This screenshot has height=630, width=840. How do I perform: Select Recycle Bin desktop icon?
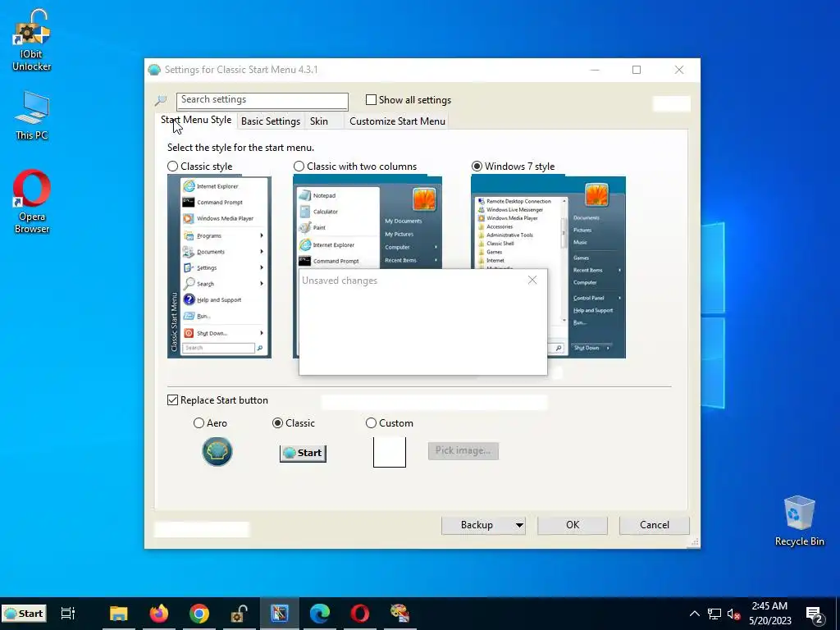pyautogui.click(x=799, y=521)
